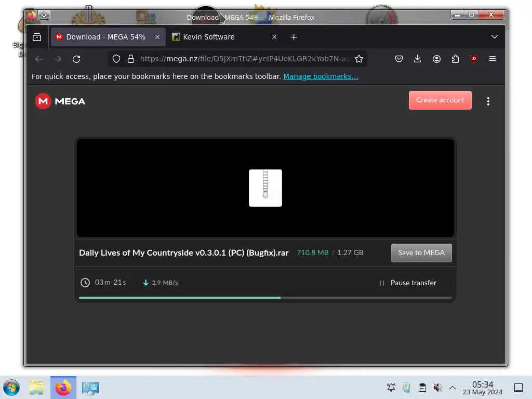Switch to Download - MEGA 54% tab
The image size is (532, 399).
coord(108,37)
